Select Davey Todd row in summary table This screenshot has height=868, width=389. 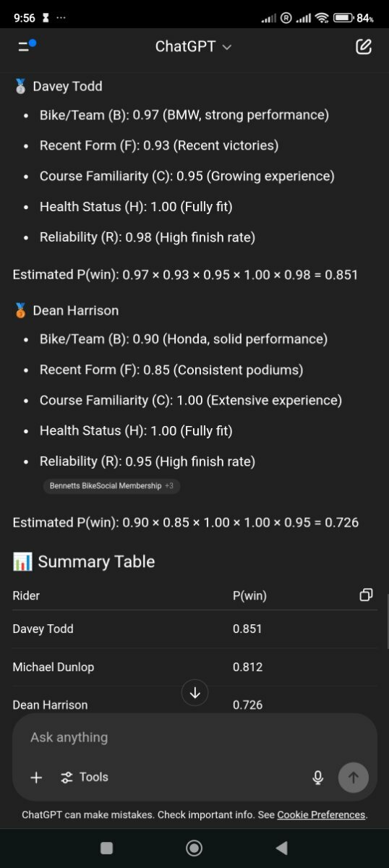point(194,629)
